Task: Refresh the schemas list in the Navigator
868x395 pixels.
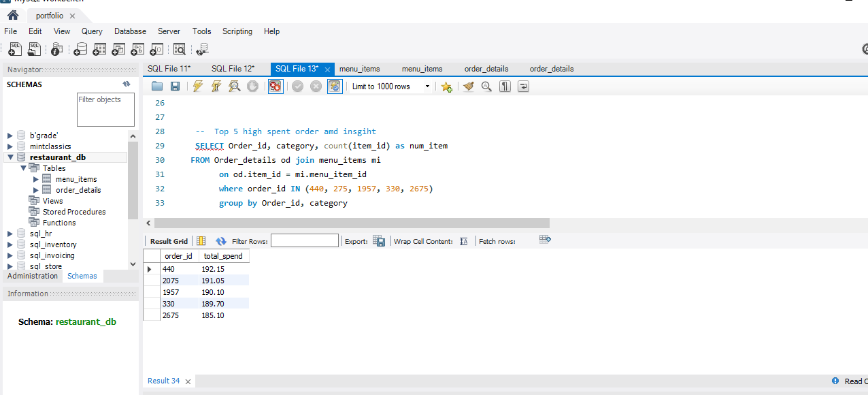Action: click(x=127, y=84)
